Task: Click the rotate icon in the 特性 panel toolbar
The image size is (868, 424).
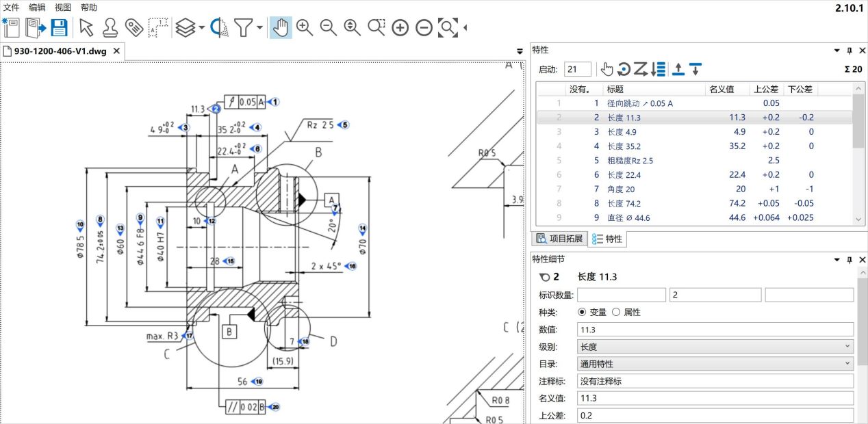Action: [623, 68]
